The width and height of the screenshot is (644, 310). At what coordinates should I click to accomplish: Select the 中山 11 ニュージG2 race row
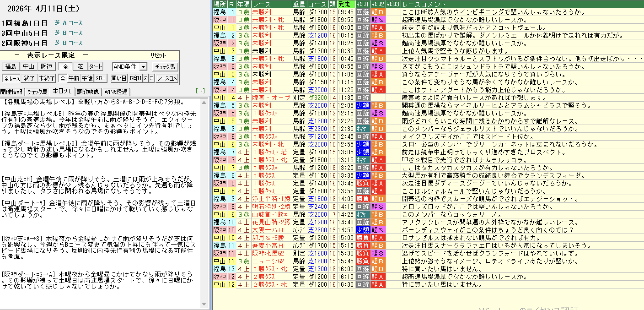point(268,261)
